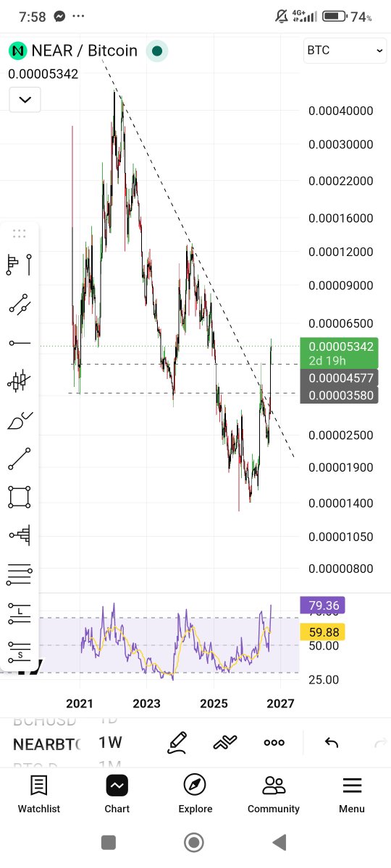Viewport: 391px width, 868px height.
Task: Select the brush drawing tool
Action: [20, 420]
